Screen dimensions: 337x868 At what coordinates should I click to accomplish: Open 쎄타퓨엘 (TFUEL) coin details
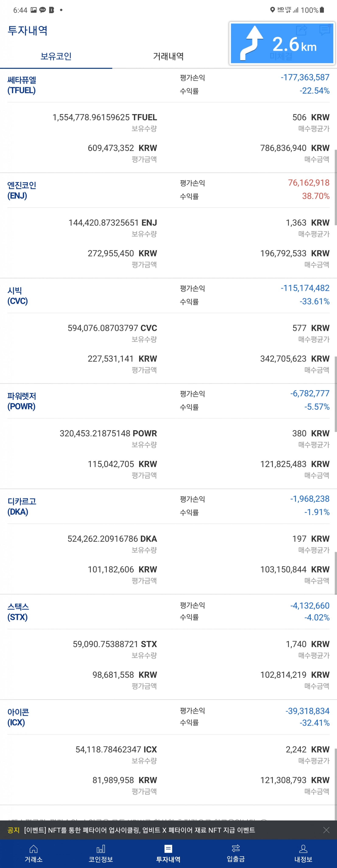tap(22, 85)
